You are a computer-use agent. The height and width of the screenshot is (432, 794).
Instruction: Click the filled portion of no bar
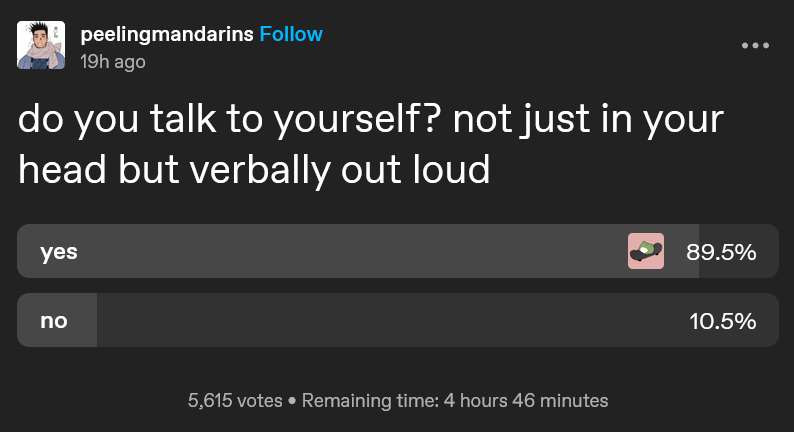coord(57,320)
